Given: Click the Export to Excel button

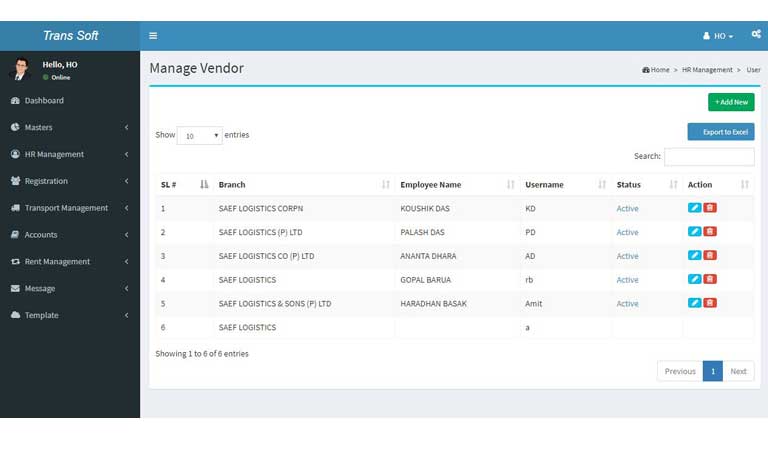Looking at the screenshot, I should pos(721,132).
